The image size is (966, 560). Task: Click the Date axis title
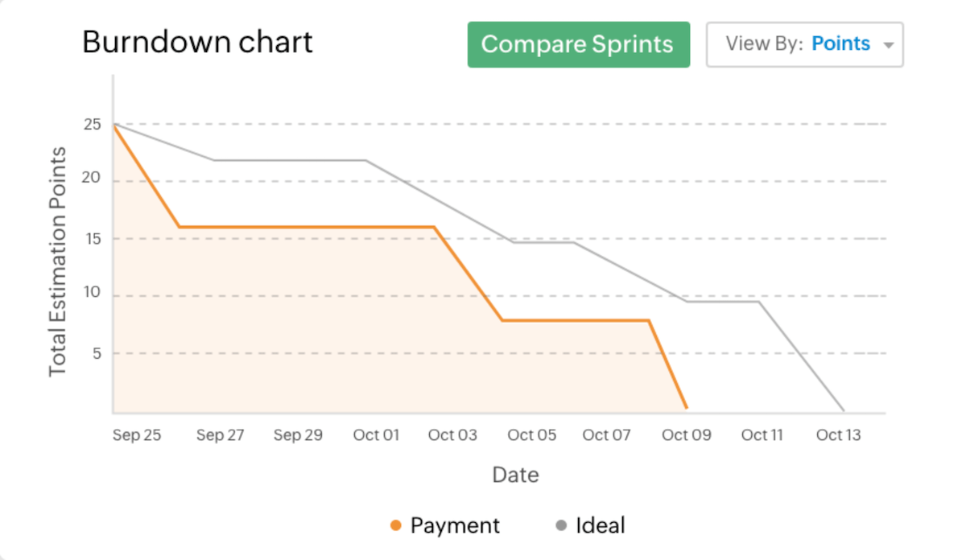point(515,475)
